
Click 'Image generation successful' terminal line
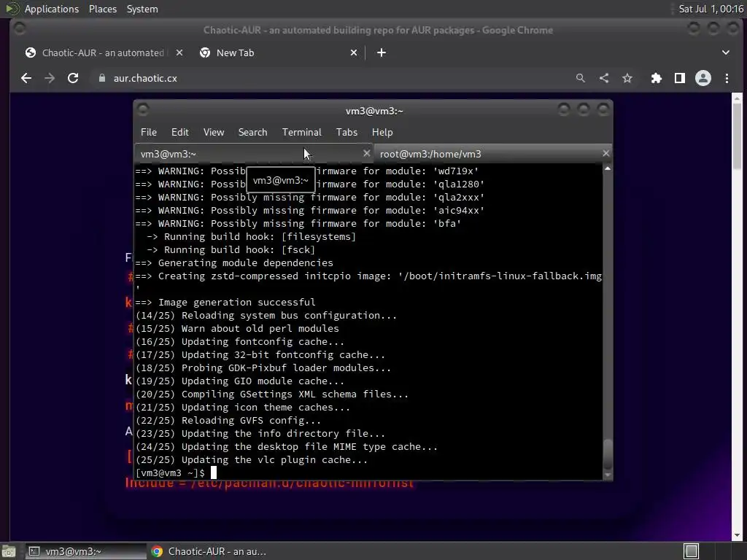click(237, 303)
